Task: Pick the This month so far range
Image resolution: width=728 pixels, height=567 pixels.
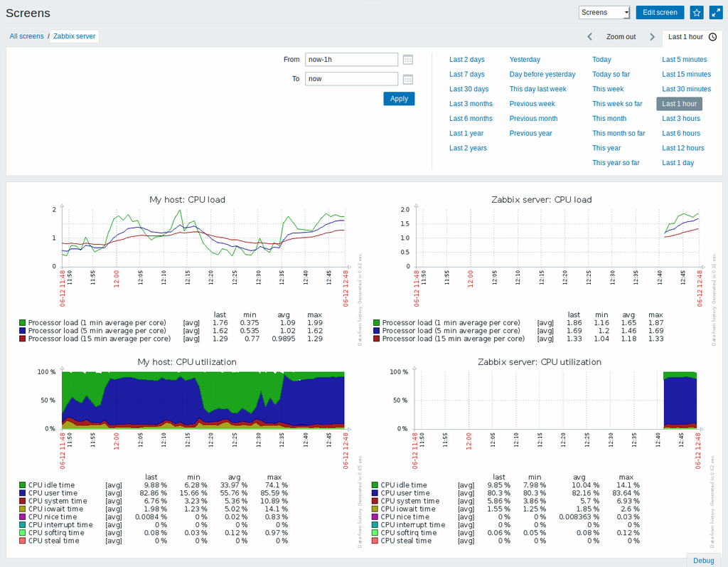Action: [x=619, y=134]
